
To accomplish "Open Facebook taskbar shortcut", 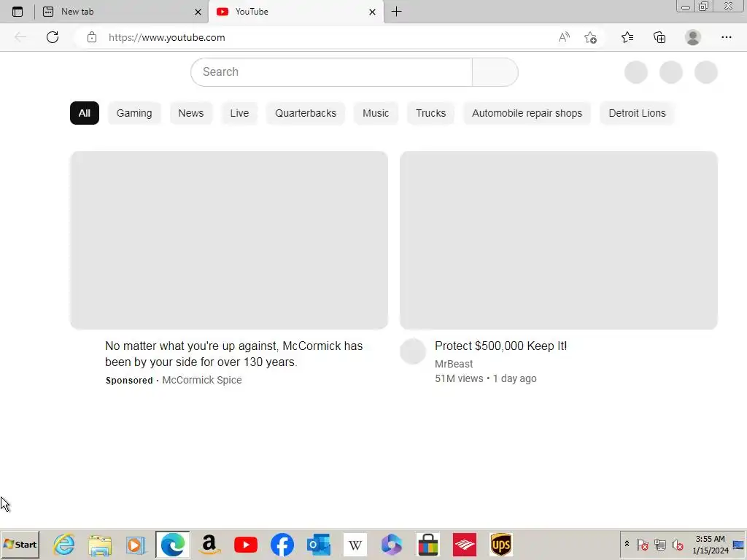I will (x=282, y=544).
